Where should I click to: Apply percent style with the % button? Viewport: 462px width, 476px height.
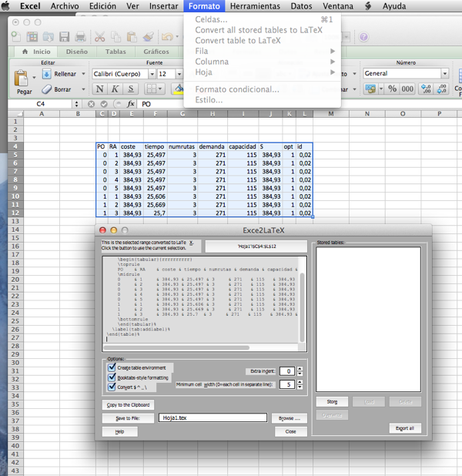[x=392, y=89]
